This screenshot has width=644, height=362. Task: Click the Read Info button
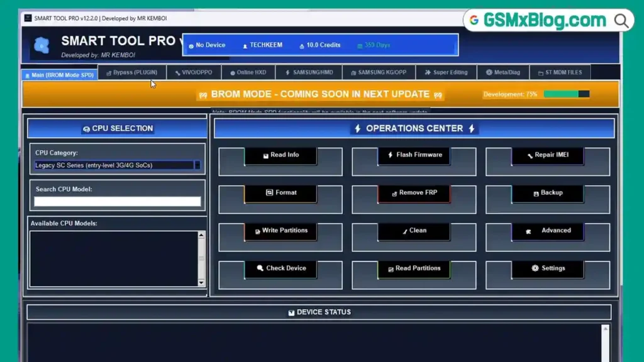click(280, 156)
